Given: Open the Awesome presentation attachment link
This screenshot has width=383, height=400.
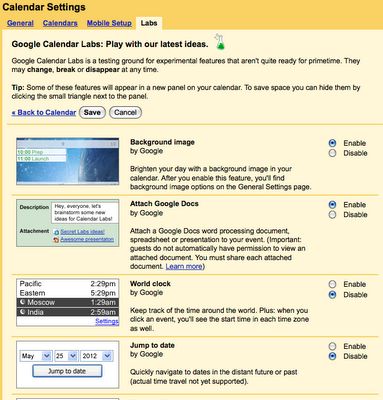Looking at the screenshot, I should pos(87,240).
